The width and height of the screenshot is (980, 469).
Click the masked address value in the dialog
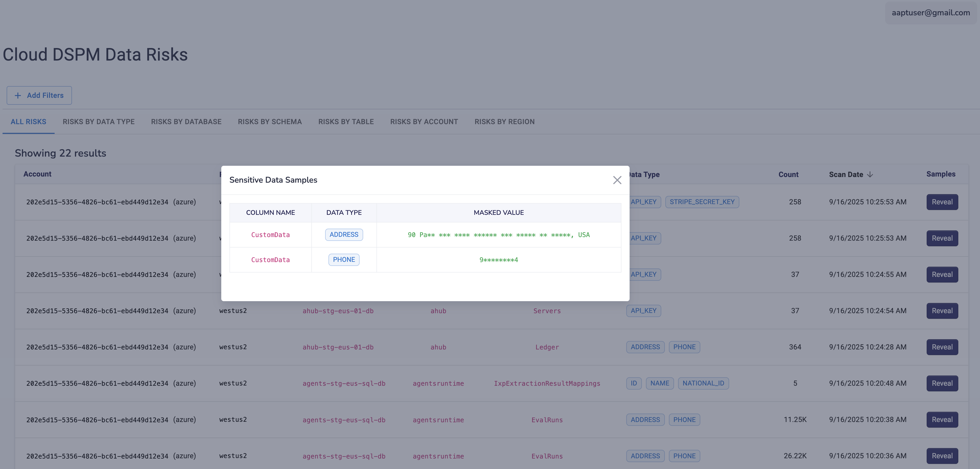(x=498, y=235)
